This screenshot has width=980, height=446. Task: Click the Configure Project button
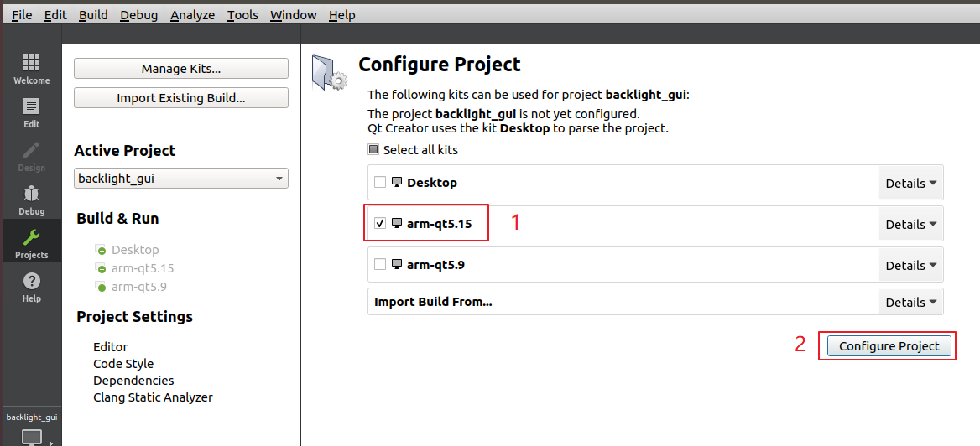pos(889,346)
